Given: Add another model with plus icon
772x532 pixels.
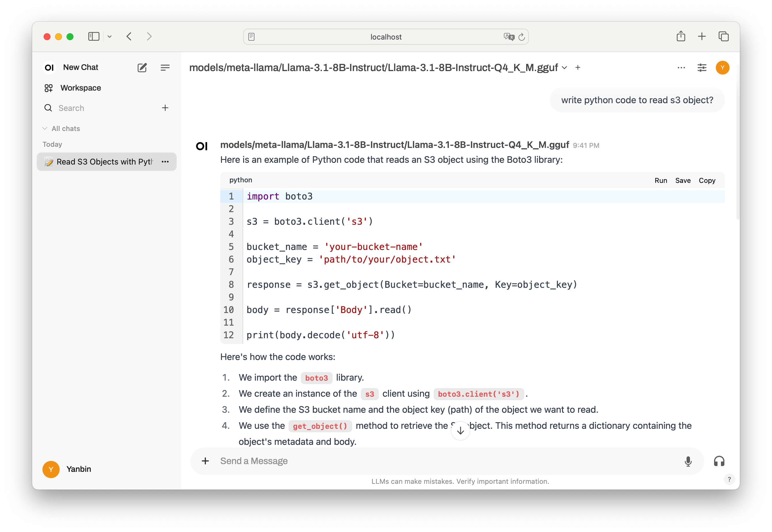Looking at the screenshot, I should 578,68.
